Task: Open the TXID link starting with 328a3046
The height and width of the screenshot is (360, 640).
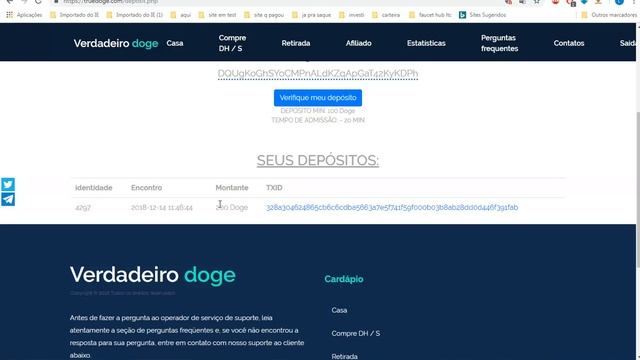Action: [392, 207]
